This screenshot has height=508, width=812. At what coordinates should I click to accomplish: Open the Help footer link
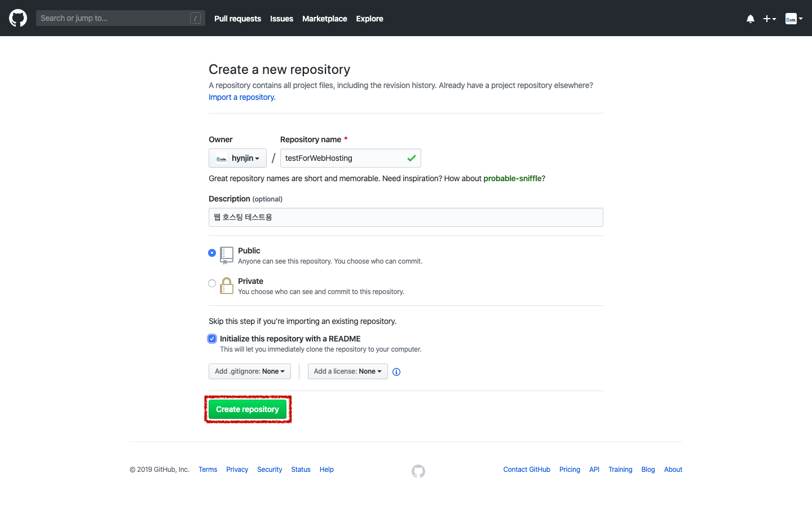click(326, 470)
